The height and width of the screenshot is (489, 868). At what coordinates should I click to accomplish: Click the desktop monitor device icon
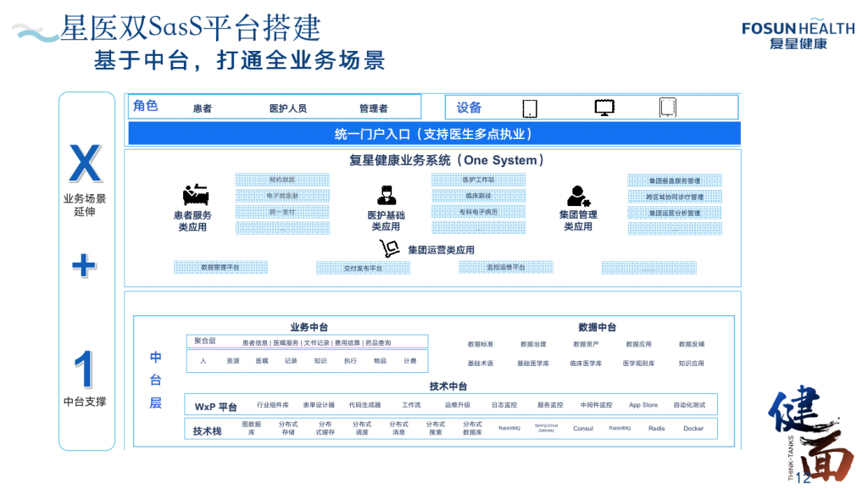point(604,108)
